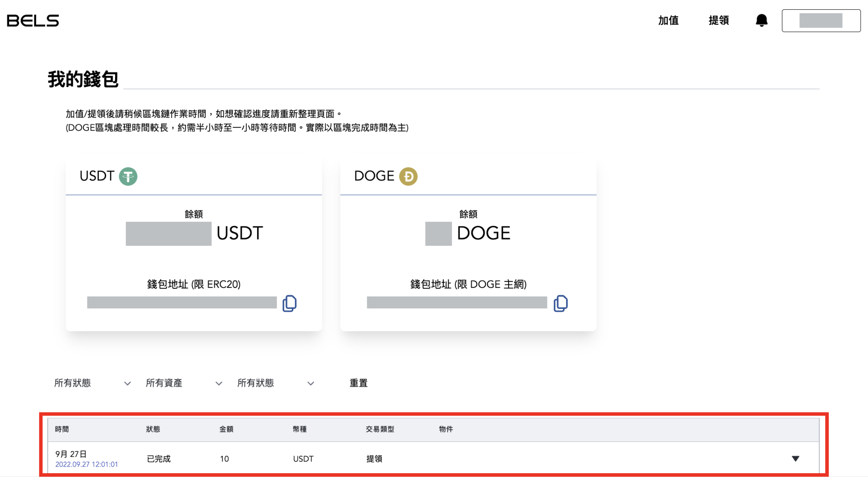Click the USDT card title
Image resolution: width=868 pixels, height=477 pixels.
click(97, 176)
